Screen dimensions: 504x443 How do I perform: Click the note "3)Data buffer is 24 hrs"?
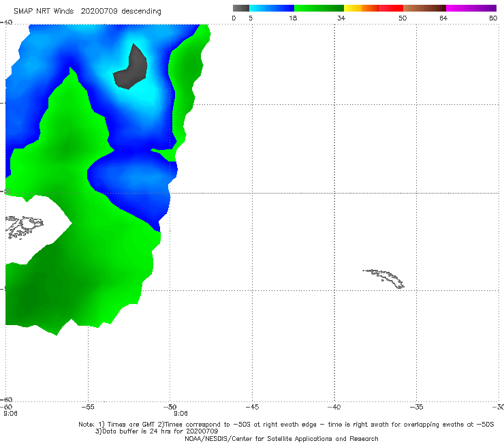click(157, 431)
